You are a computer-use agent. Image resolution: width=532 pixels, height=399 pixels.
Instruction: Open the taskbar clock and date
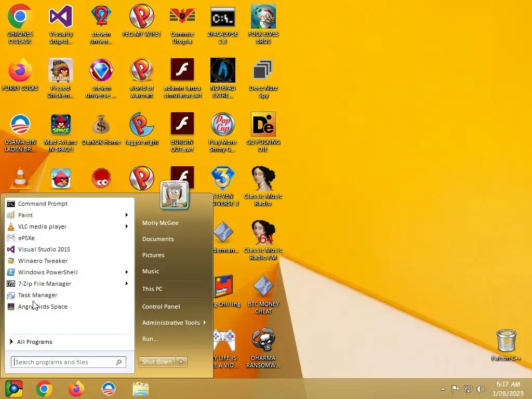508,389
